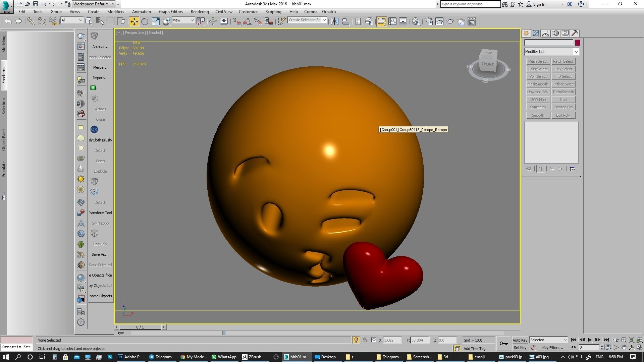Click the Render Production teapot
Image resolution: width=644 pixels, height=362 pixels.
450,21
